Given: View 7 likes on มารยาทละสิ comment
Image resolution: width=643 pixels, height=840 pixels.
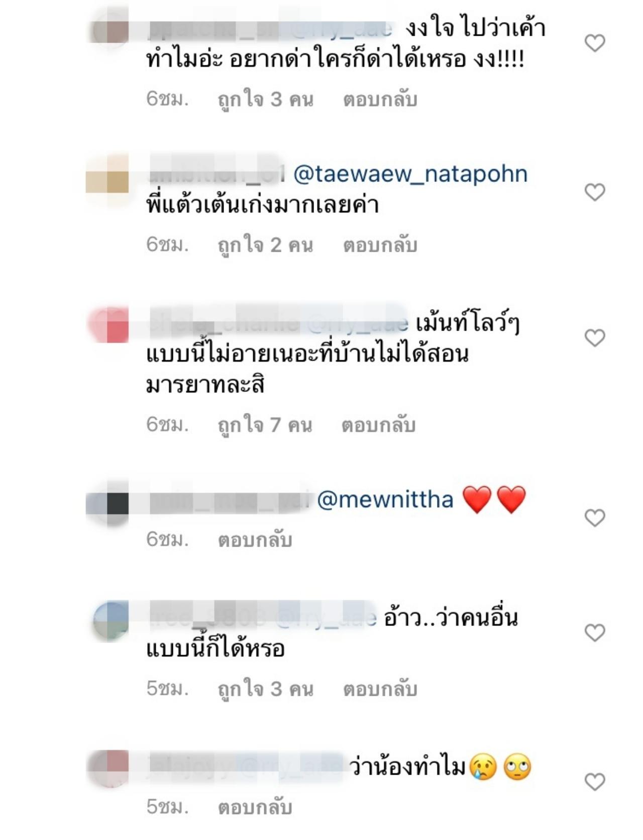Looking at the screenshot, I should [265, 425].
